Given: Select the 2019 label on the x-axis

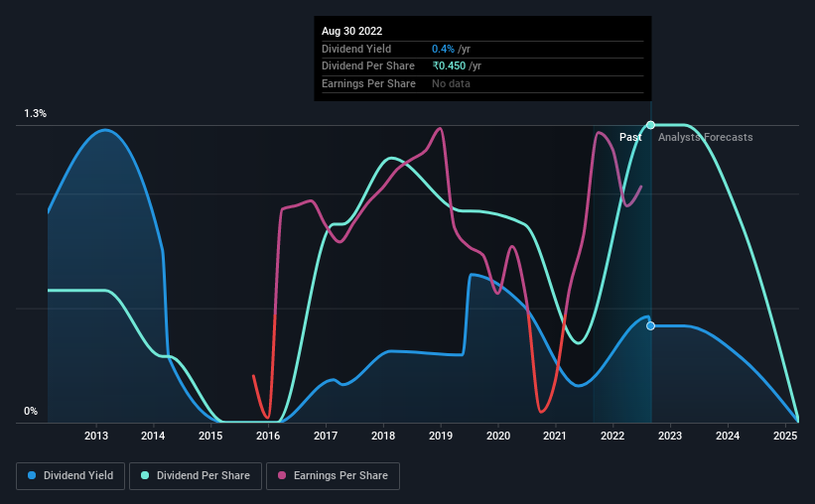Looking at the screenshot, I should click(x=441, y=436).
